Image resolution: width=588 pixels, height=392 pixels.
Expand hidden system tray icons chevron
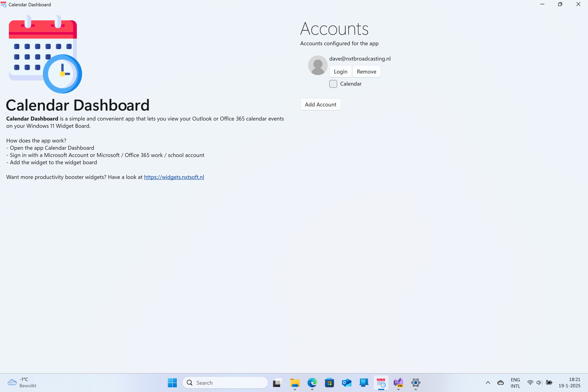(488, 383)
